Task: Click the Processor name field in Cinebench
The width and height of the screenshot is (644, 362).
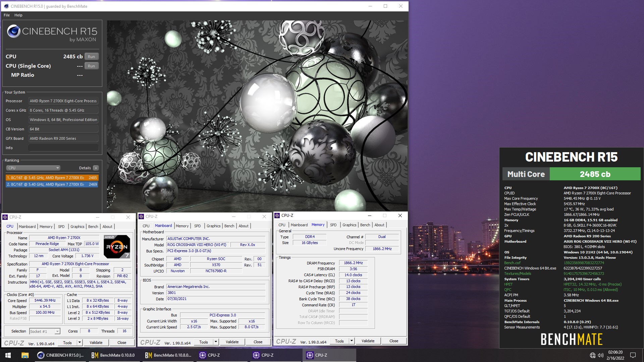Action: click(x=63, y=101)
